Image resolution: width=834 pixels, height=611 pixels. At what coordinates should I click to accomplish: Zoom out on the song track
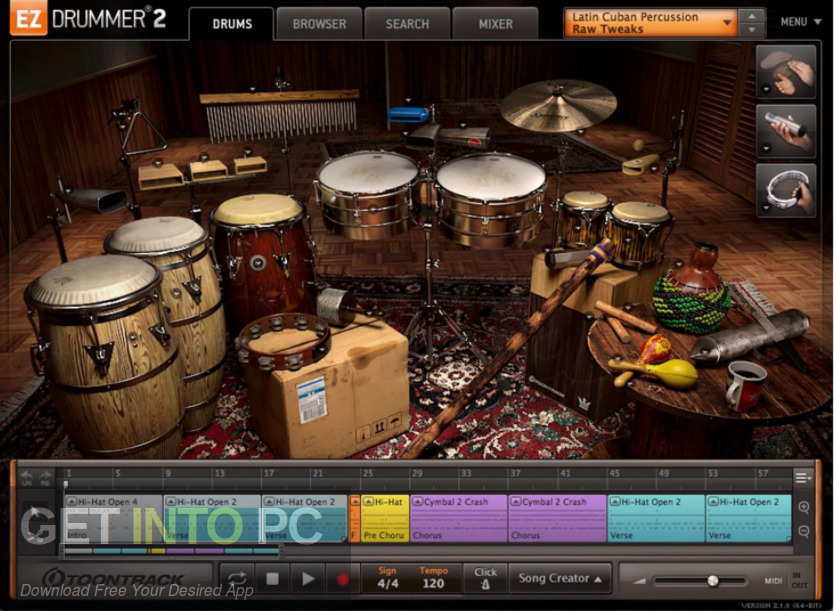tap(804, 531)
